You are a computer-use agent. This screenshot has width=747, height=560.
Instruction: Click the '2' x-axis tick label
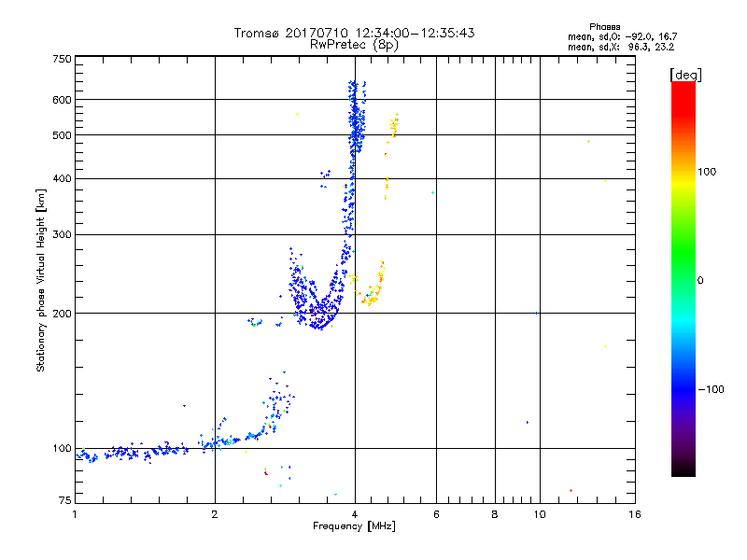pos(215,514)
